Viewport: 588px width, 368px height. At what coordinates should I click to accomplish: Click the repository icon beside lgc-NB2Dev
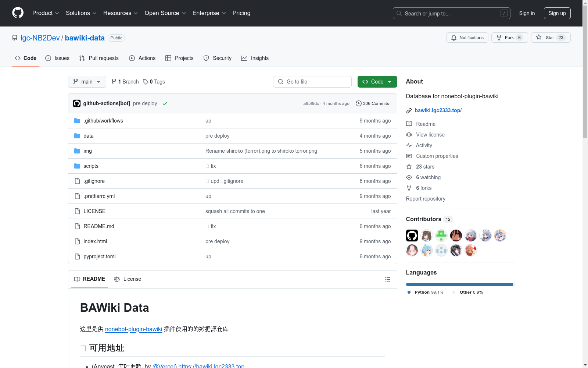tap(15, 38)
